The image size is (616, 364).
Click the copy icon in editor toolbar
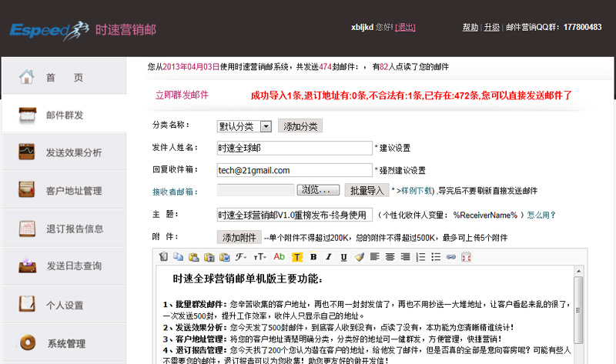coord(178,256)
